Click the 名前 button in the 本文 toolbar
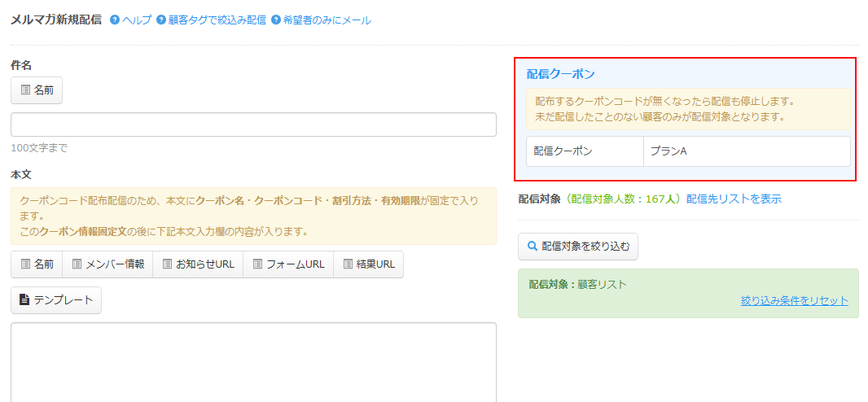This screenshot has width=868, height=402. click(37, 264)
